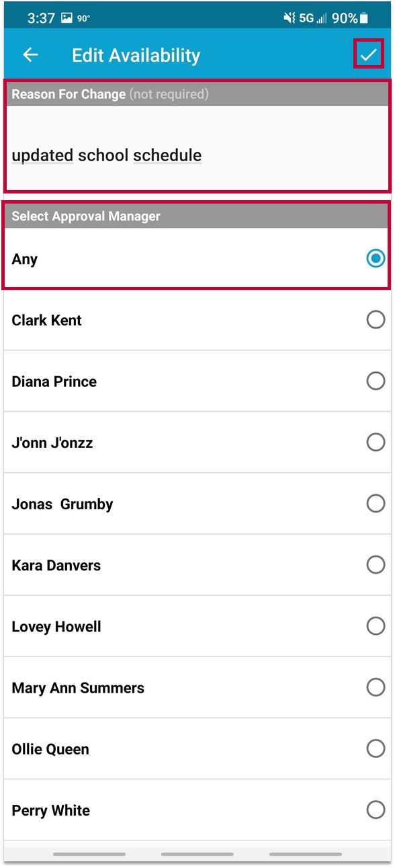Tap the picture icon in status bar
The width and height of the screenshot is (395, 868).
pos(67,18)
